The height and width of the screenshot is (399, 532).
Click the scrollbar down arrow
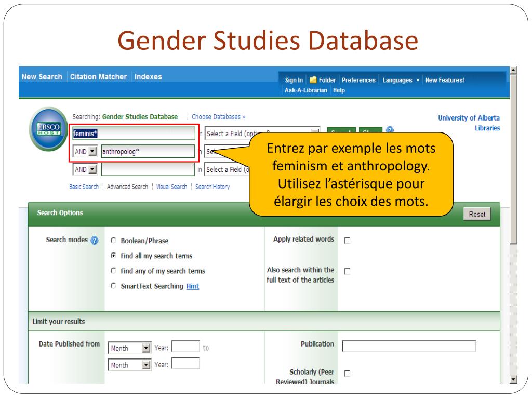(x=513, y=379)
